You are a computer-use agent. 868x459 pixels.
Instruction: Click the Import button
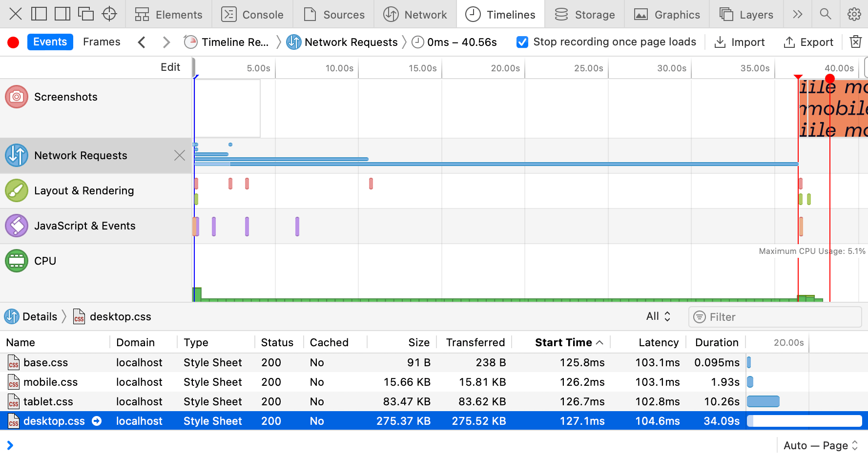(x=740, y=42)
